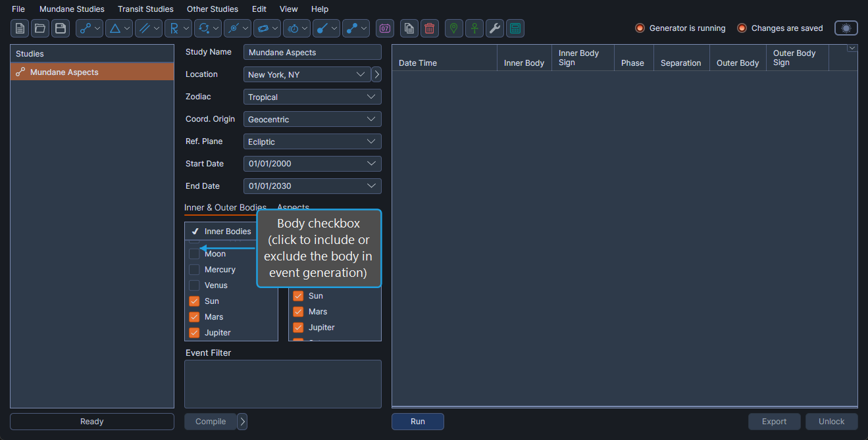This screenshot has height=440, width=868.
Task: Select the Rx retrograde study tool icon
Action: (x=174, y=28)
